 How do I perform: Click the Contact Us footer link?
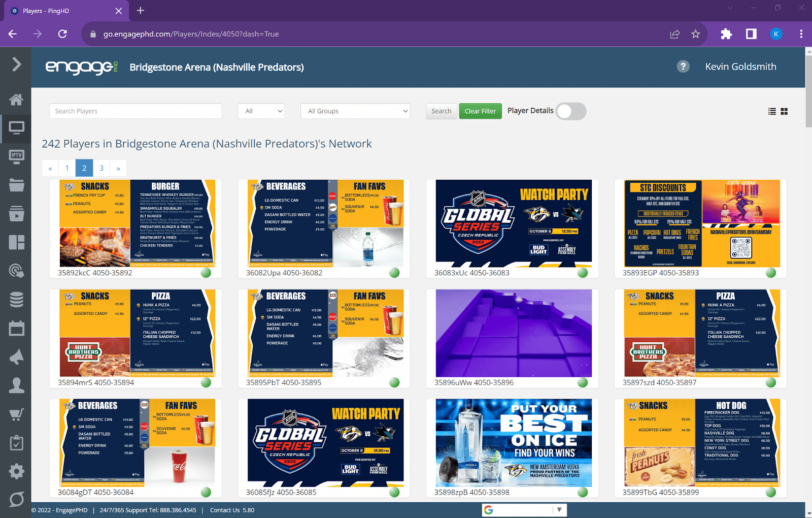225,510
